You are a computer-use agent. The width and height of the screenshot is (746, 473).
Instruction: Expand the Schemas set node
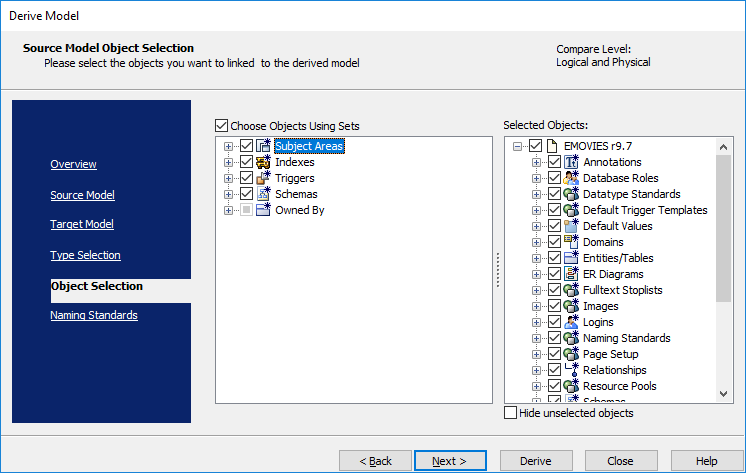click(x=228, y=194)
